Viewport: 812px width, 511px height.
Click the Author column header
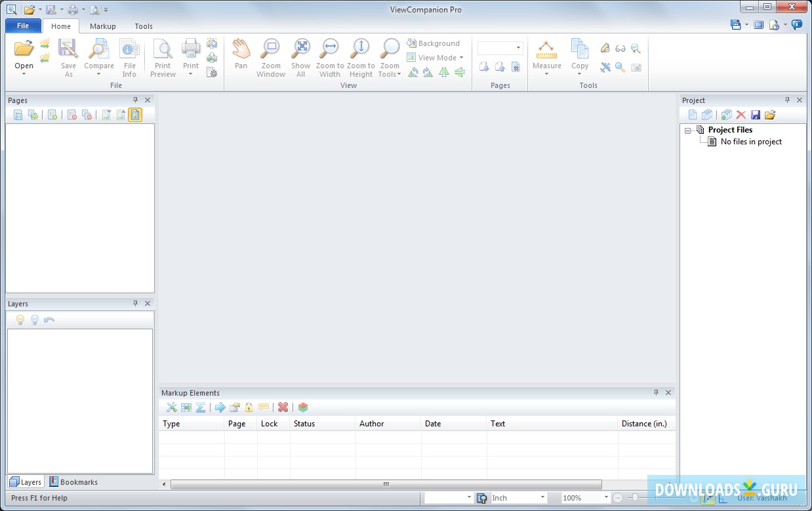(x=388, y=424)
